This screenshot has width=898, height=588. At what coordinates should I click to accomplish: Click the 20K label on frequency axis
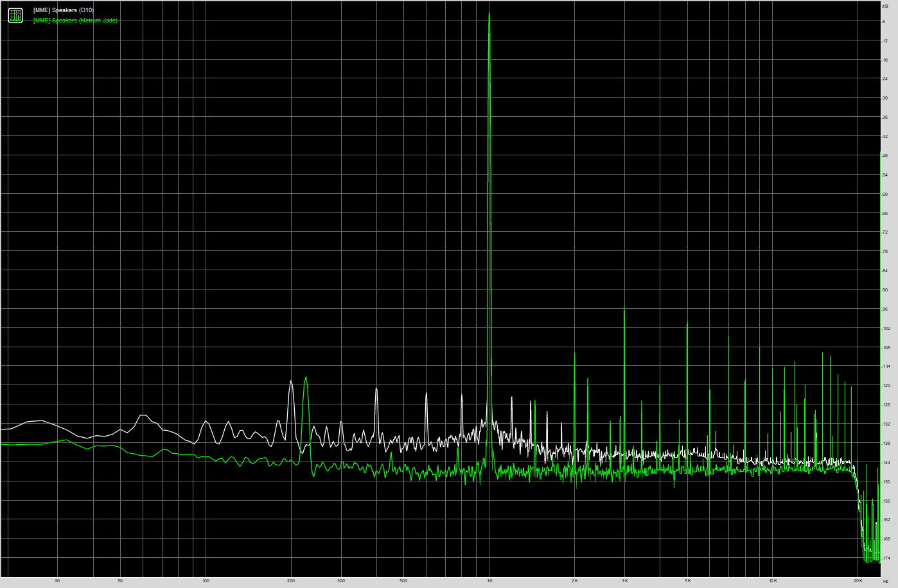[858, 581]
